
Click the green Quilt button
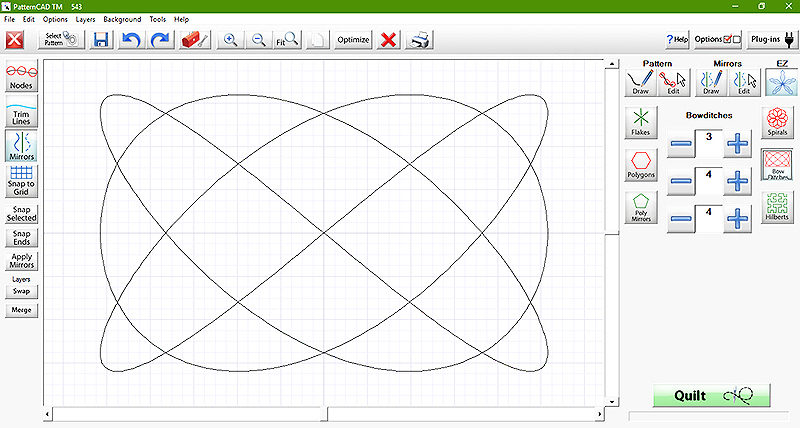[711, 395]
